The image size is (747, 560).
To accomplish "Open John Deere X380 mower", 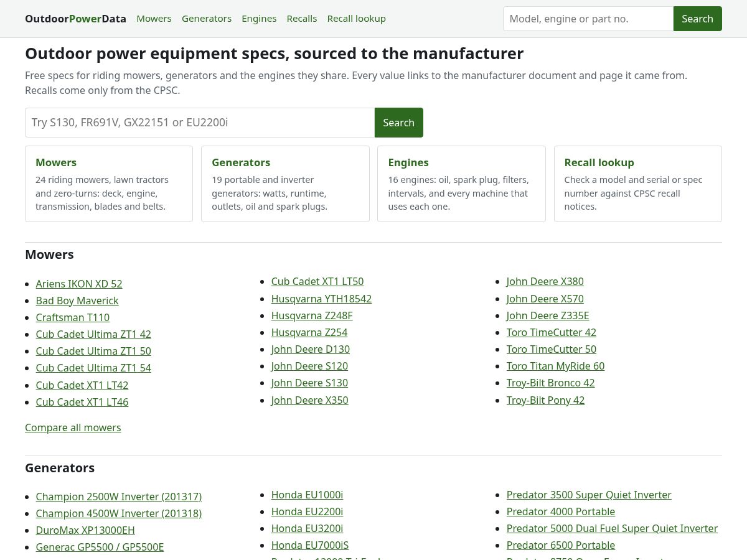I will (545, 281).
